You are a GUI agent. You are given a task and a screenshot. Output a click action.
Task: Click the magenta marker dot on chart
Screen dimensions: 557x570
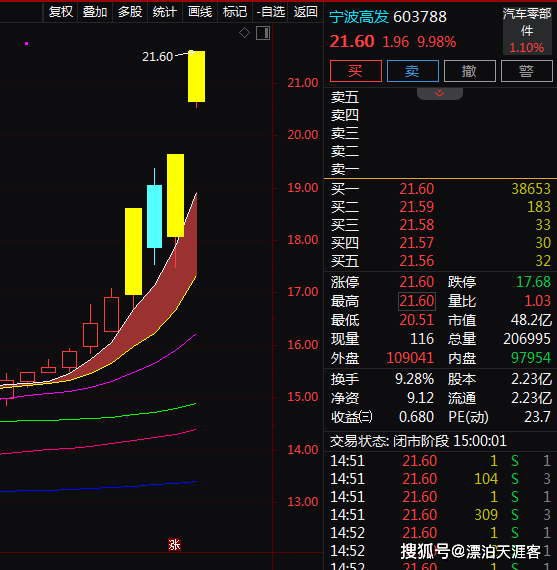[27, 44]
